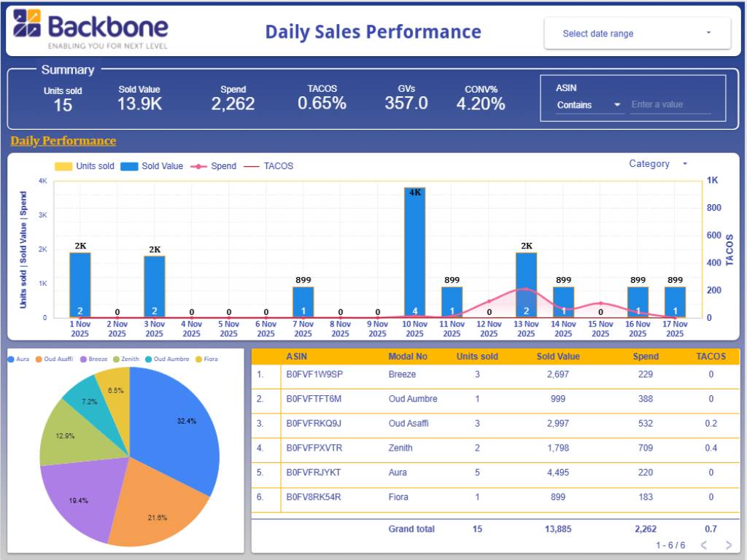Go to previous table page arrow
Viewport: 747px width, 560px height.
[704, 545]
